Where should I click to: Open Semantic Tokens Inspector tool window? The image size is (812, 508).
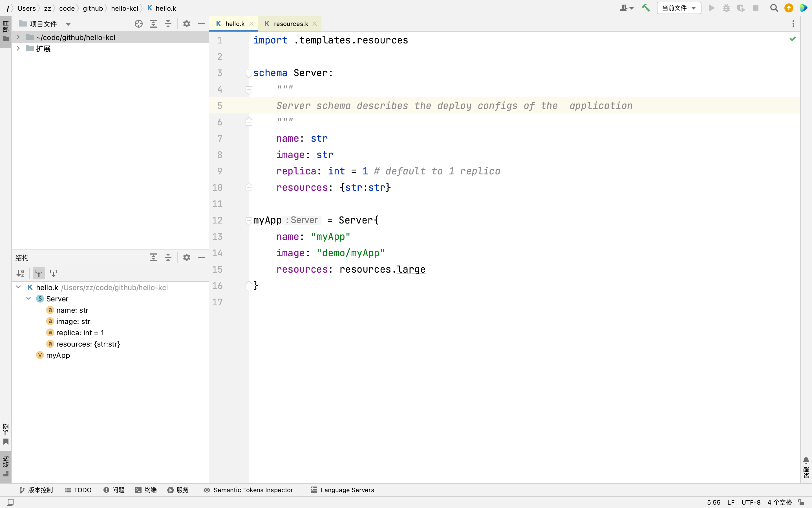[248, 490]
